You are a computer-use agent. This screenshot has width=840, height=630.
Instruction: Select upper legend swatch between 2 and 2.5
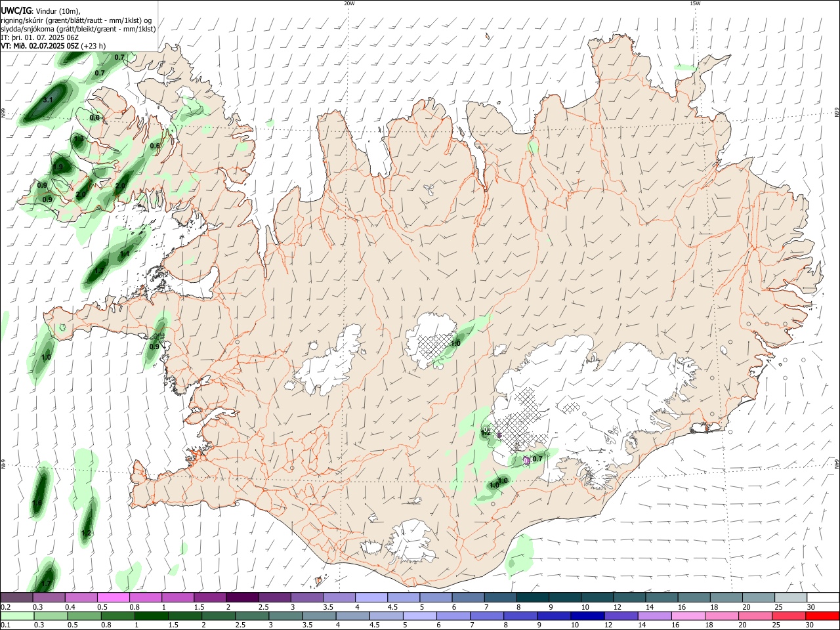click(241, 597)
